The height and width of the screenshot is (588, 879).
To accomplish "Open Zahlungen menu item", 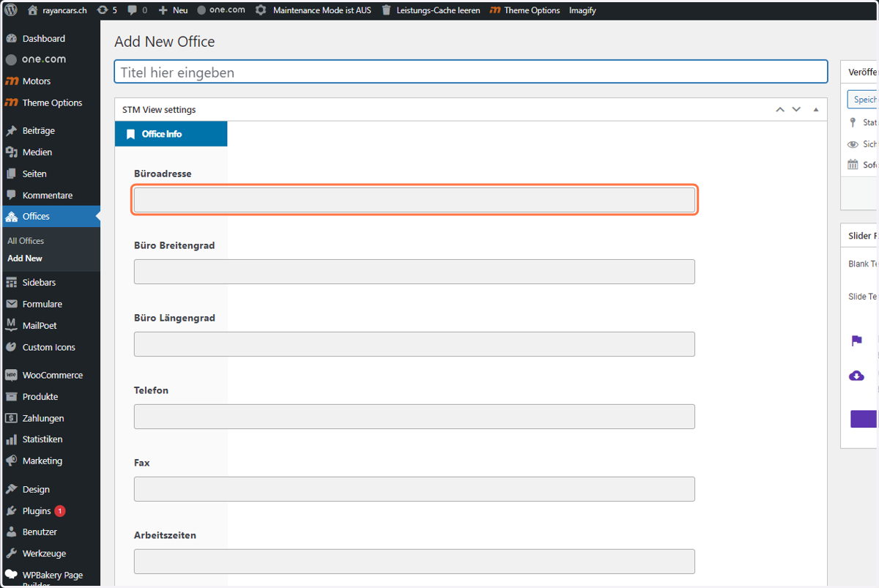I will click(50, 418).
